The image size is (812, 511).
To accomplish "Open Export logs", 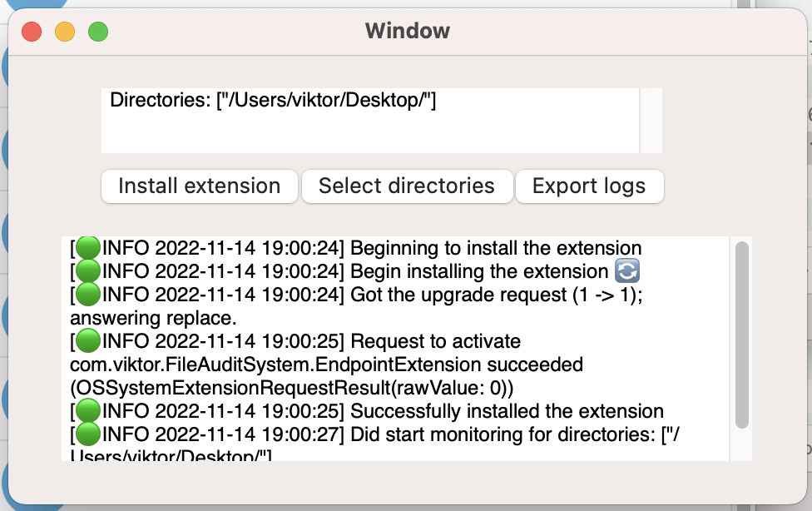I will click(589, 186).
